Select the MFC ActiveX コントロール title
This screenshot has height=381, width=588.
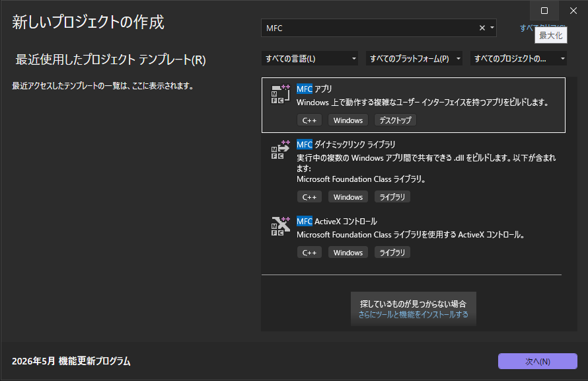coord(337,222)
